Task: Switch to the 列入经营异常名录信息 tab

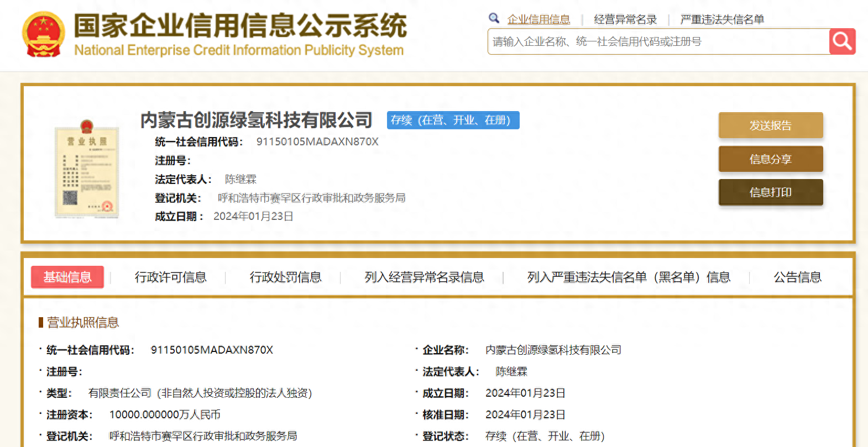Action: point(425,277)
